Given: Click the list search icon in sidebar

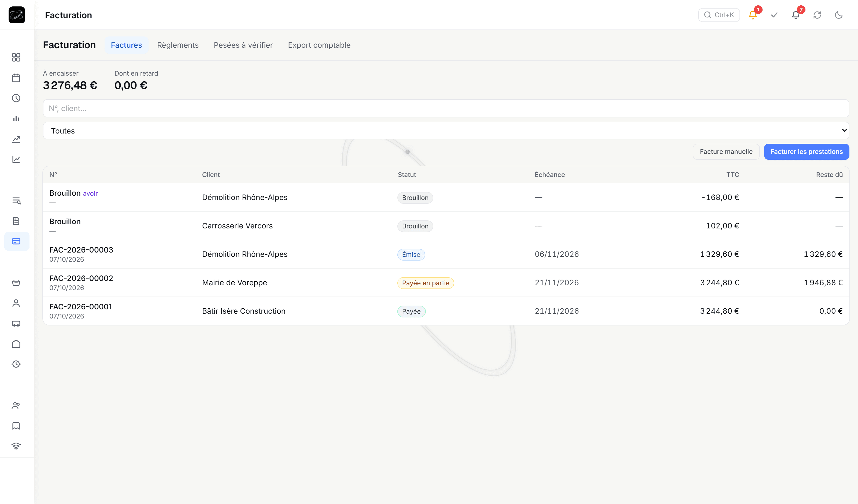Looking at the screenshot, I should [x=16, y=201].
